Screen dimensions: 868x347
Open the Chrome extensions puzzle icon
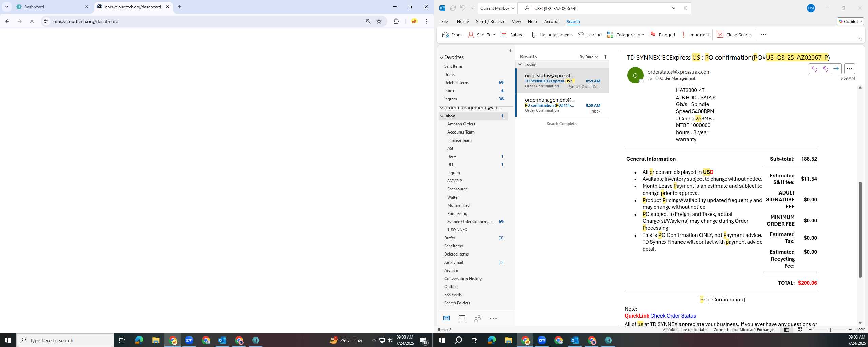(x=396, y=21)
